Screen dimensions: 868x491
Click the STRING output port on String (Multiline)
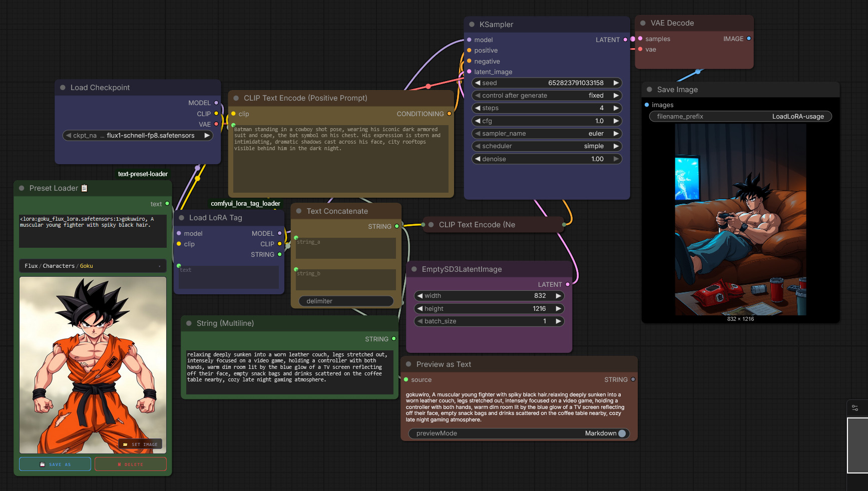point(394,339)
